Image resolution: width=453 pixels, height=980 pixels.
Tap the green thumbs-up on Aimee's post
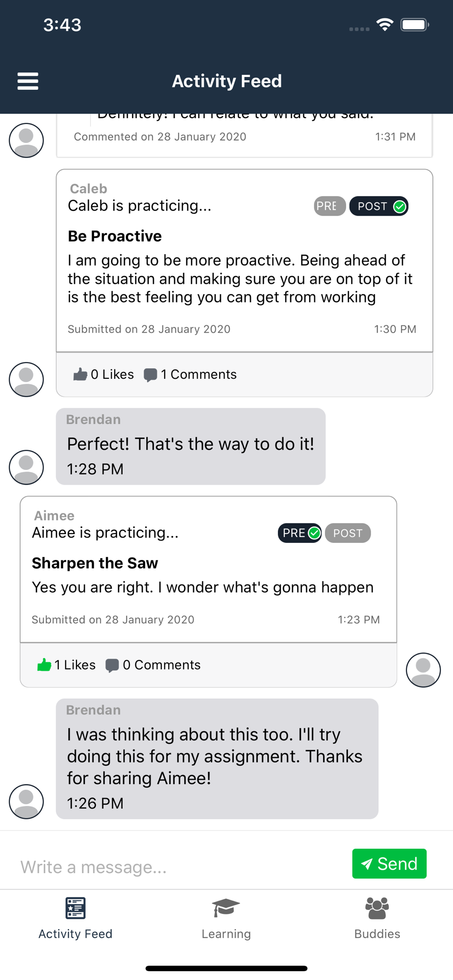(44, 665)
